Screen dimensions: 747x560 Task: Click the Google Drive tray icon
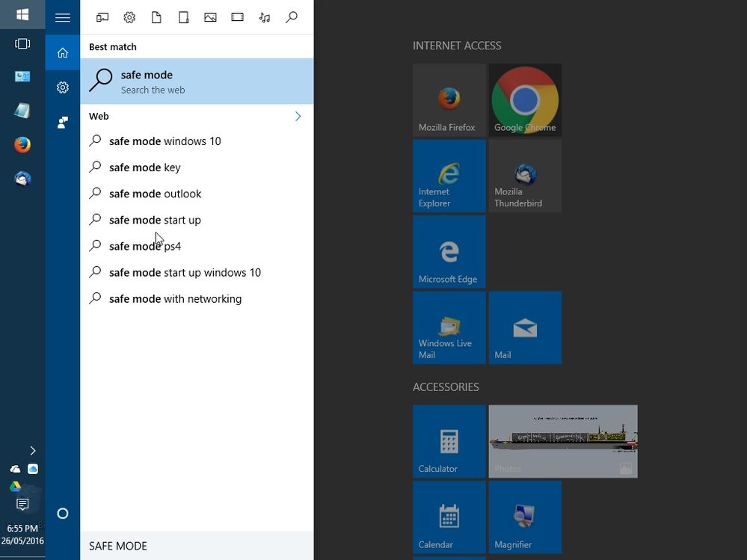click(15, 487)
